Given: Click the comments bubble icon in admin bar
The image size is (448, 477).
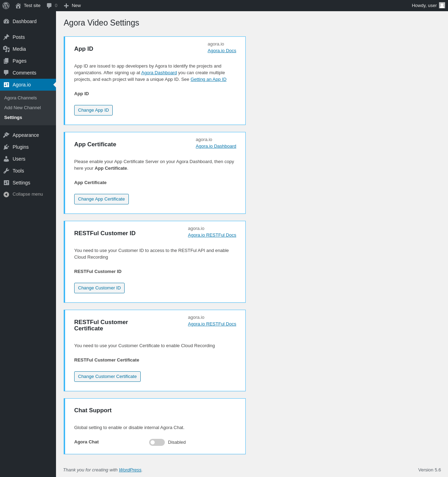Looking at the screenshot, I should click(49, 6).
